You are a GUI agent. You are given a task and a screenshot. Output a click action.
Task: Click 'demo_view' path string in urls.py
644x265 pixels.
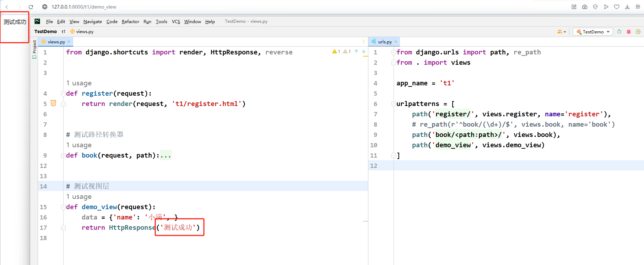[453, 145]
